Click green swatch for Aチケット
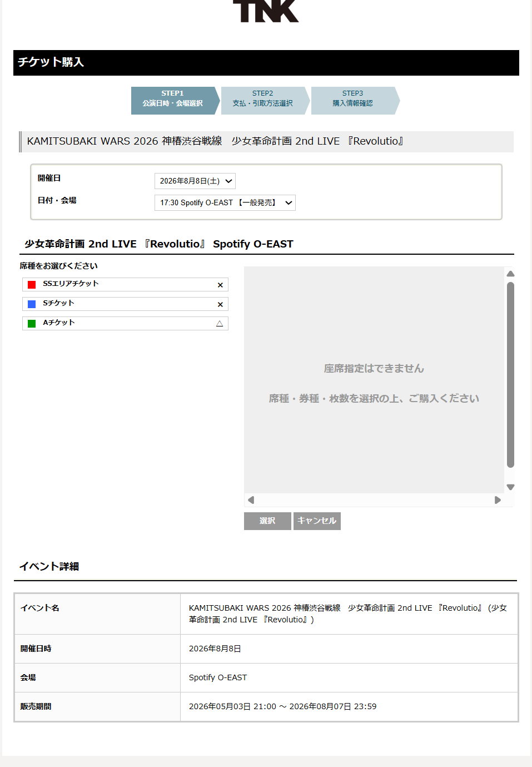Viewport: 532px width, 767px height. (32, 324)
